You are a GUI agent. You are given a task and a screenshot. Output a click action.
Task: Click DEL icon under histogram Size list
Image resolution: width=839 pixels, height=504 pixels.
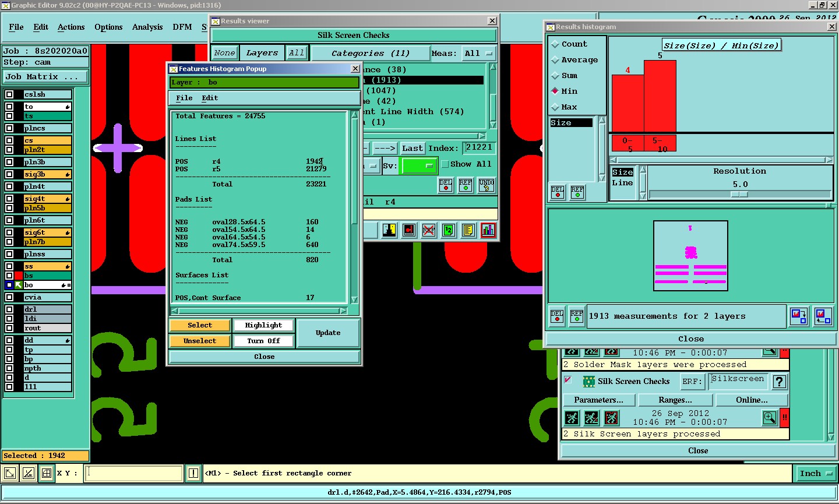tap(558, 192)
